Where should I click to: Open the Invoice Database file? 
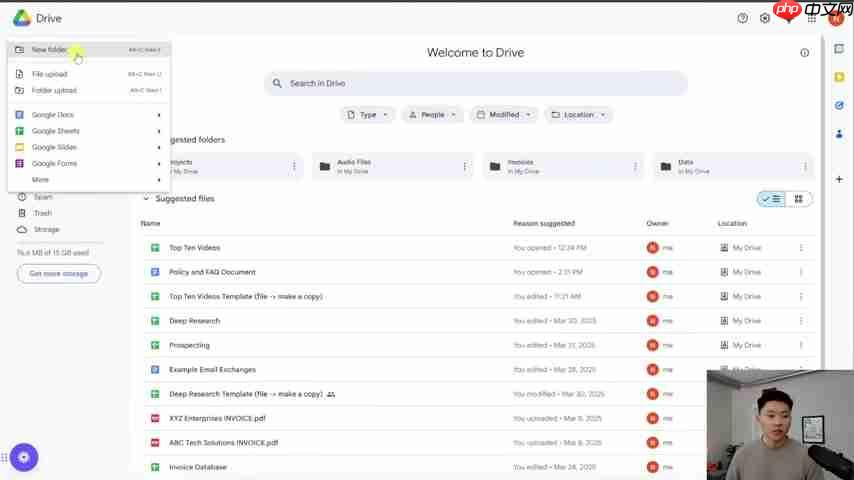pos(198,467)
